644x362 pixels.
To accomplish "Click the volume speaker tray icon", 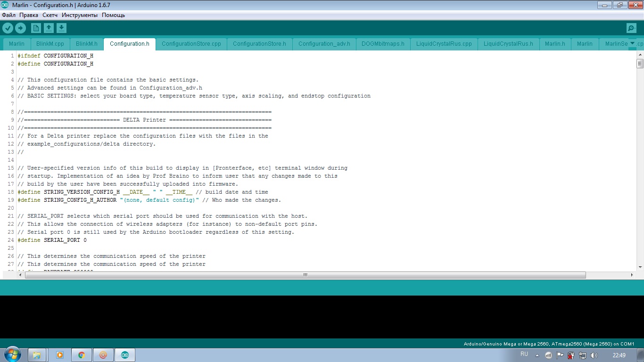I will coord(594,355).
